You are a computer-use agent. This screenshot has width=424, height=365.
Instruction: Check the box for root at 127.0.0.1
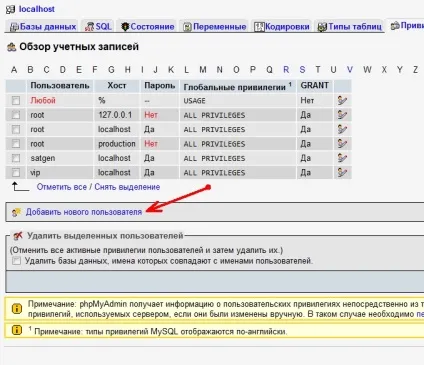pos(16,115)
